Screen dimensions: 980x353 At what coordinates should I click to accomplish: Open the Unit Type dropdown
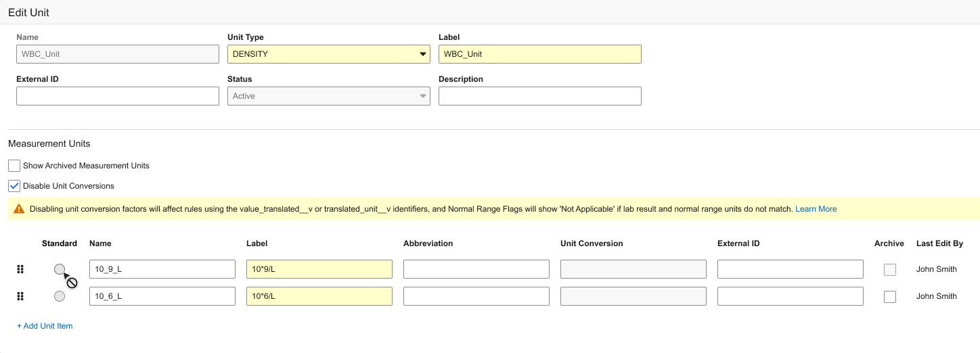pyautogui.click(x=328, y=54)
